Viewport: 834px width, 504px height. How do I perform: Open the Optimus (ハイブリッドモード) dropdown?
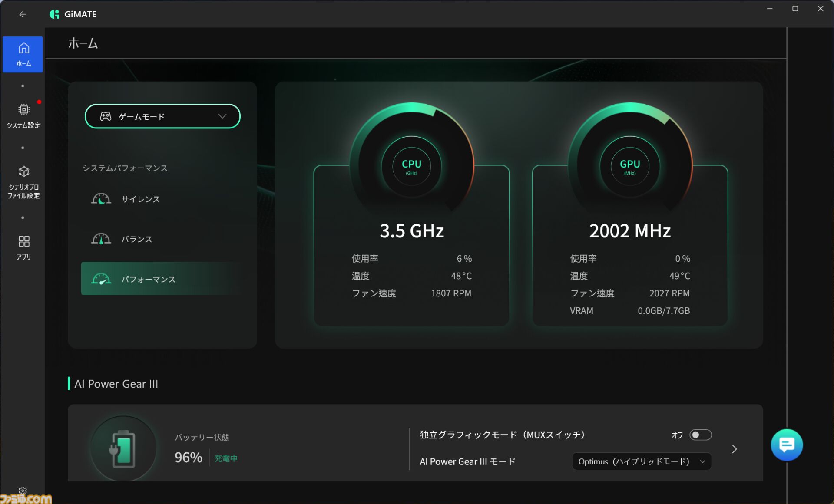tap(642, 461)
